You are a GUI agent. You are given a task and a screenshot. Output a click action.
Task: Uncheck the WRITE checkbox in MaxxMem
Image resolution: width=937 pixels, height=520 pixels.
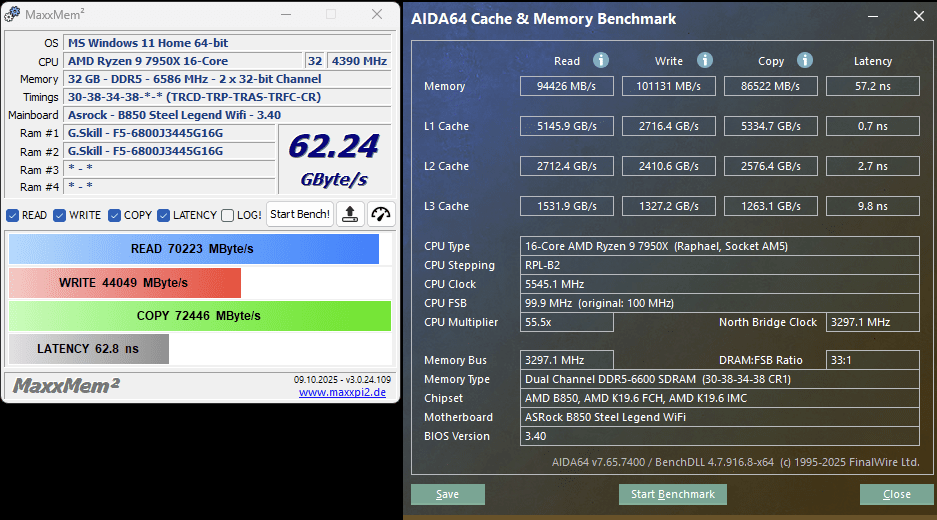(x=59, y=215)
